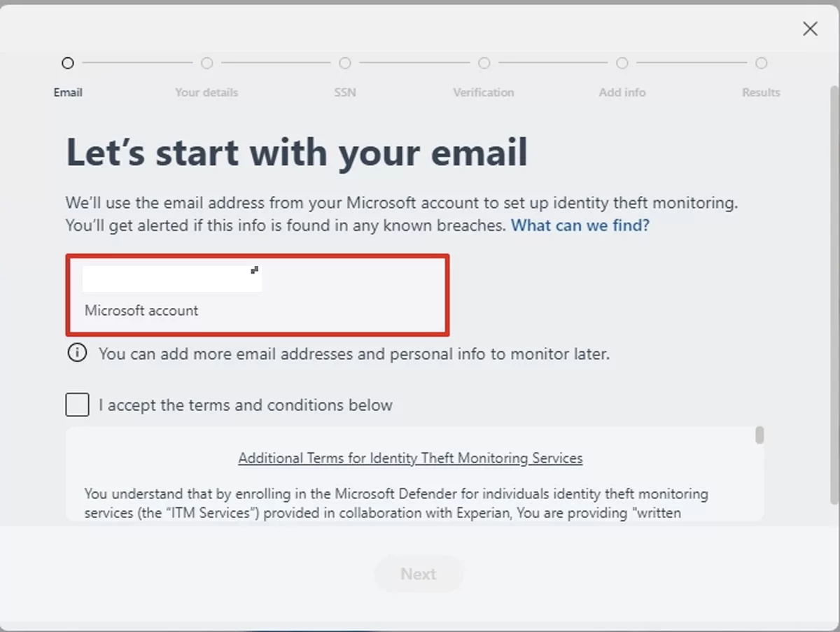Click the SSN step label
The width and height of the screenshot is (840, 632).
pos(345,92)
